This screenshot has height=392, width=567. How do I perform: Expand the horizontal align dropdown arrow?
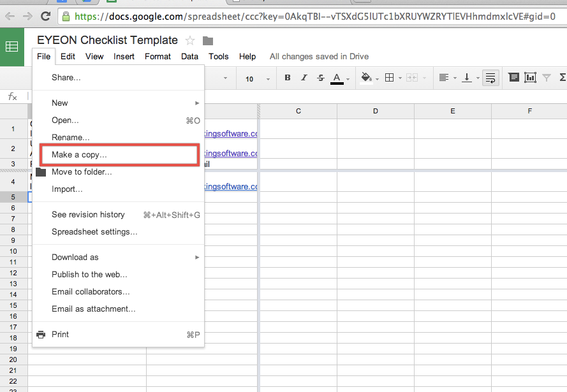[455, 78]
